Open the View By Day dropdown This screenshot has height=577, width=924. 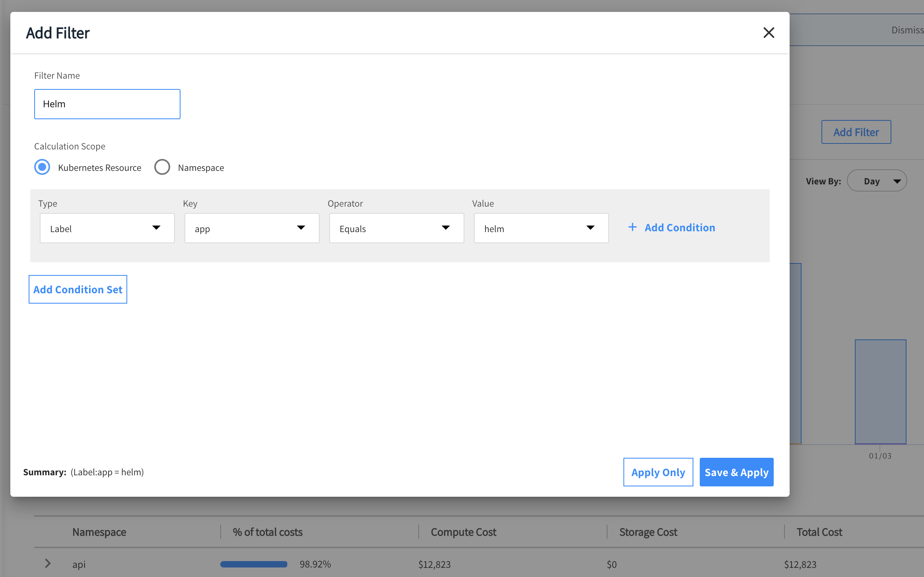(x=877, y=181)
